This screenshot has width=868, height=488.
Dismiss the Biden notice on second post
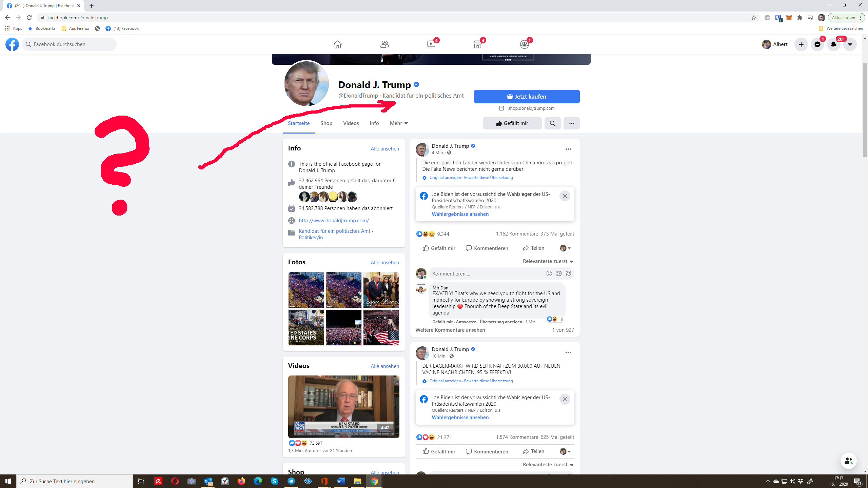(x=565, y=399)
